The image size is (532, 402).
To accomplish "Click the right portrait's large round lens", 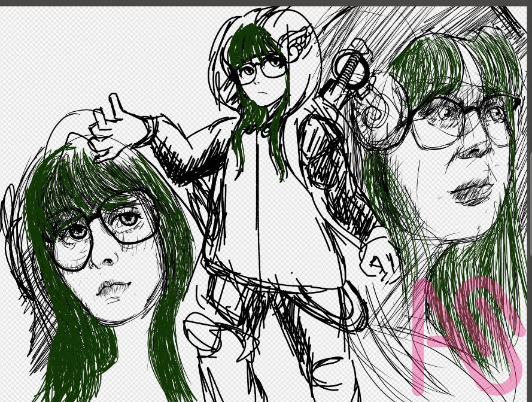I will pos(439,123).
